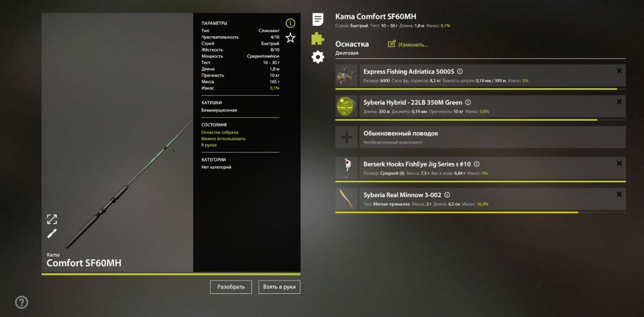644x317 pixels.
Task: Click the FishEye jig head thumbnail
Action: click(347, 168)
